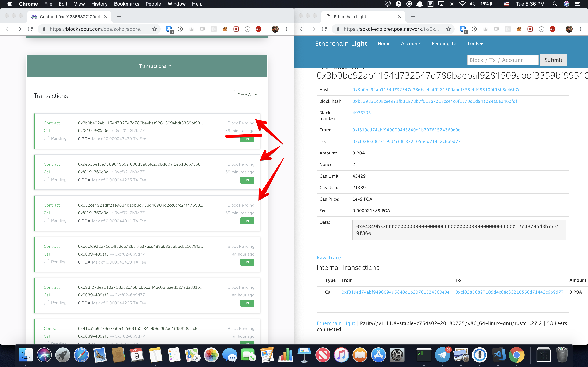Click the blue S extension showing 3 notifications
This screenshot has width=588, height=367.
pos(169,29)
